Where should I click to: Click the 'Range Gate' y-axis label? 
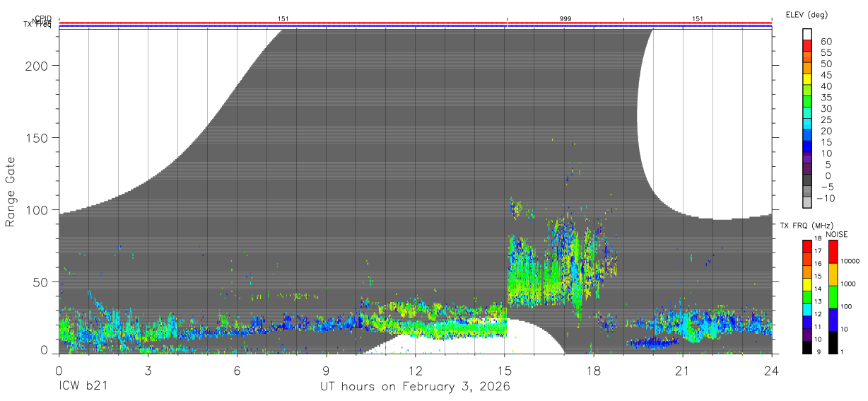click(x=11, y=192)
